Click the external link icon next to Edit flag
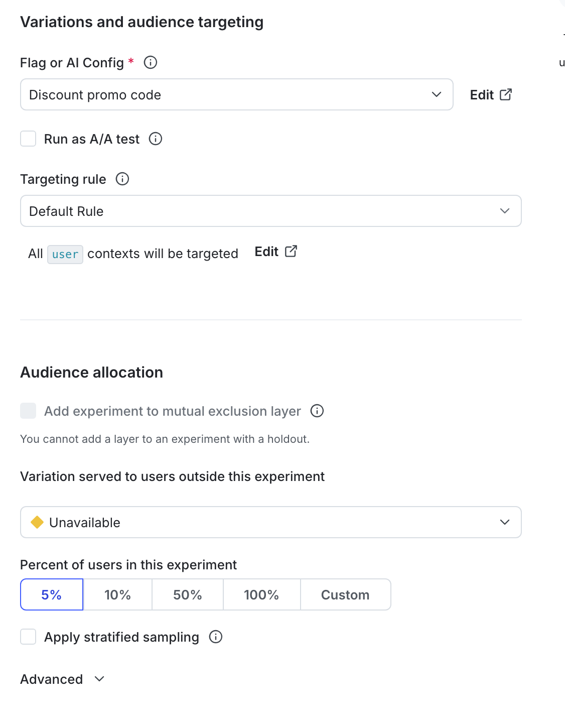Screen dimensions: 565x728 click(x=506, y=94)
